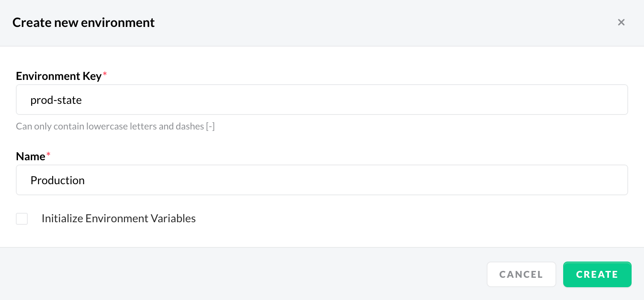Click the Environment Key field label

[59, 76]
